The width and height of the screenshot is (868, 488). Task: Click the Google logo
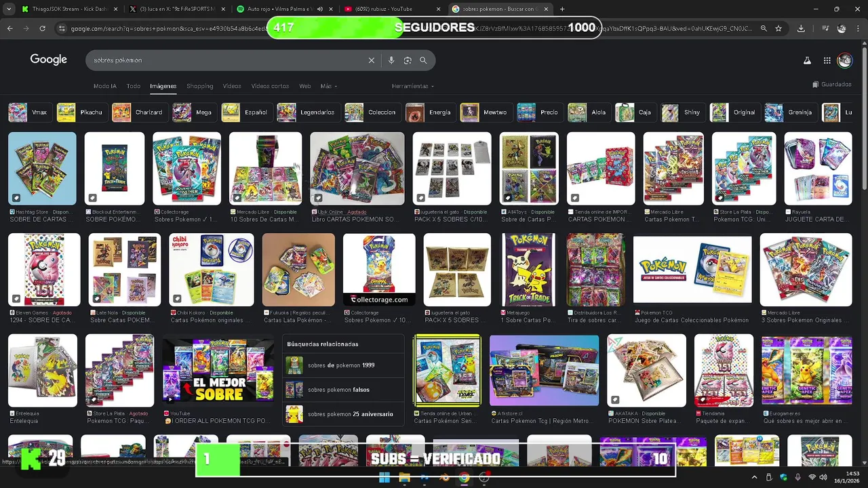coord(48,60)
